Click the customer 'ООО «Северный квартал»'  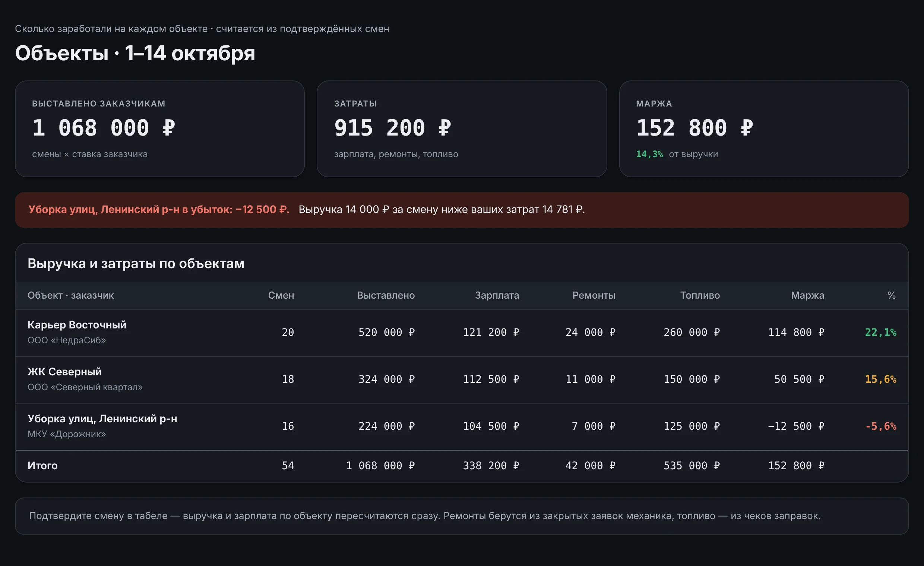pos(85,387)
